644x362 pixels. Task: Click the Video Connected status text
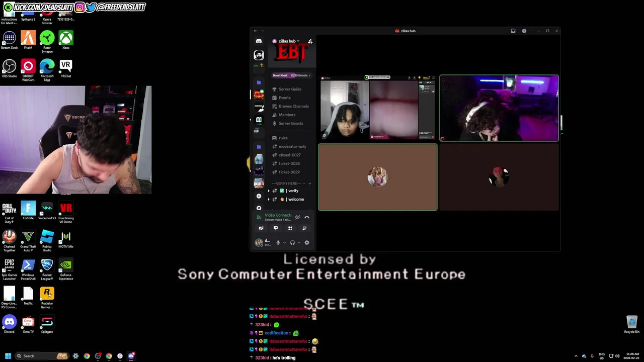coord(278,215)
